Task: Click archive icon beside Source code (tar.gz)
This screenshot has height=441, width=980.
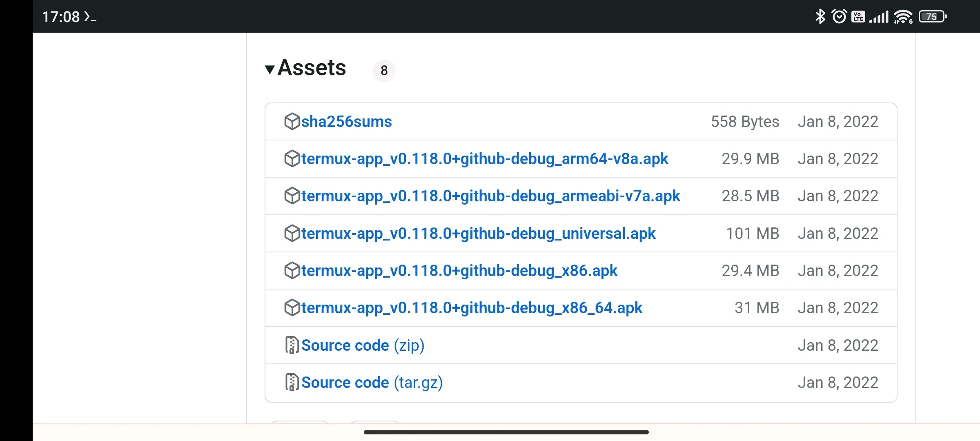Action: [292, 382]
